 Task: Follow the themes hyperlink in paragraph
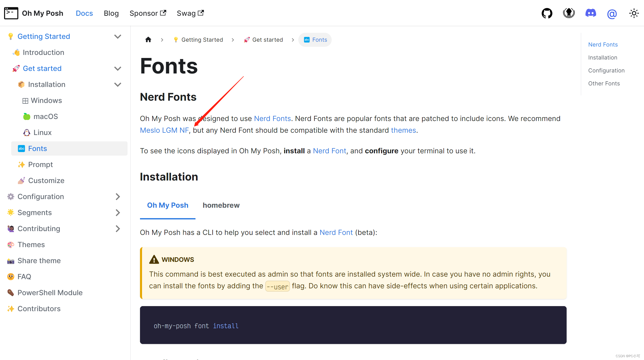pos(403,130)
